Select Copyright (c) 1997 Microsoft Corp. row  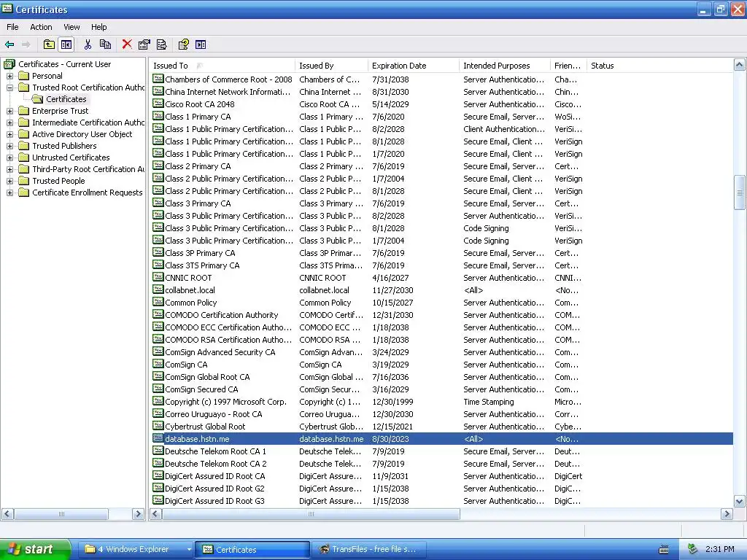point(441,402)
